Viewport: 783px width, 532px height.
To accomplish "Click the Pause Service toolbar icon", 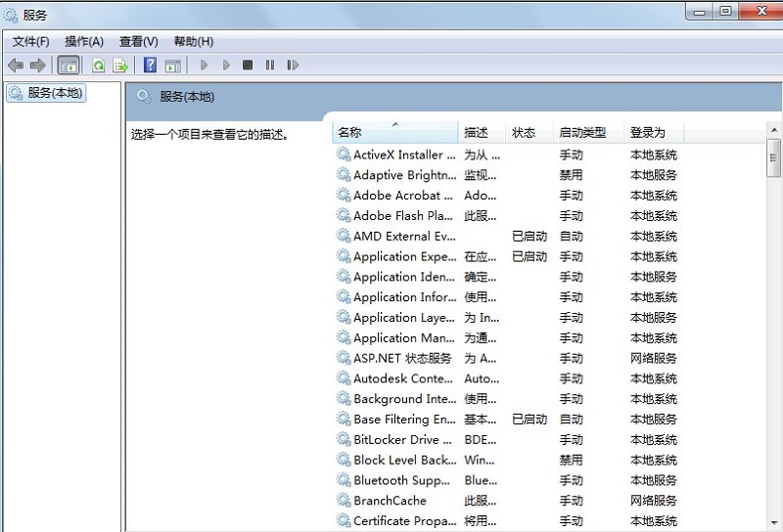I will click(x=270, y=65).
